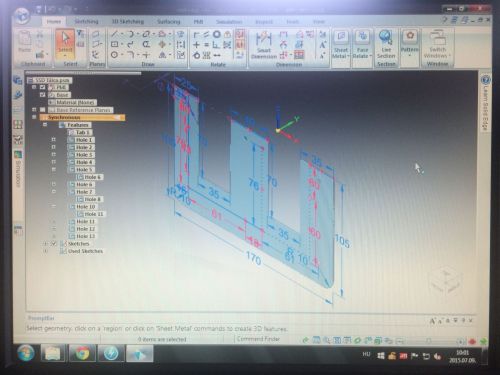Enable Base Reference Planes checkbox
500x375 pixels.
coord(42,110)
